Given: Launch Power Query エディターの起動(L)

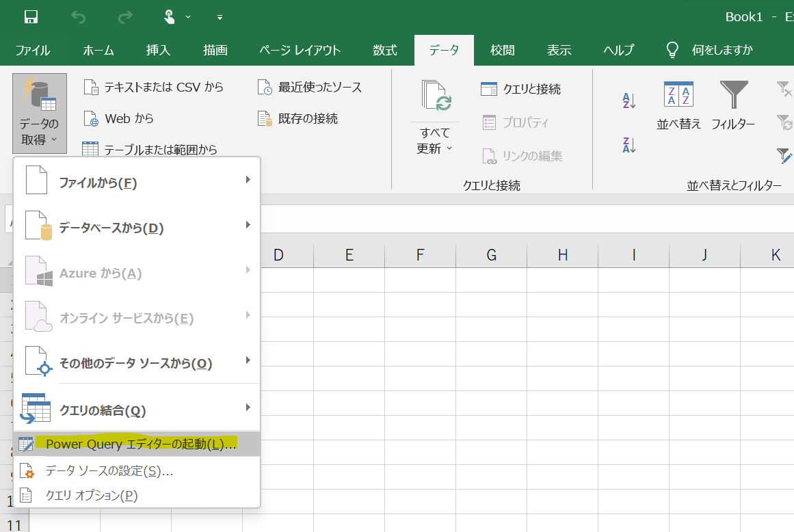Looking at the screenshot, I should pyautogui.click(x=137, y=444).
